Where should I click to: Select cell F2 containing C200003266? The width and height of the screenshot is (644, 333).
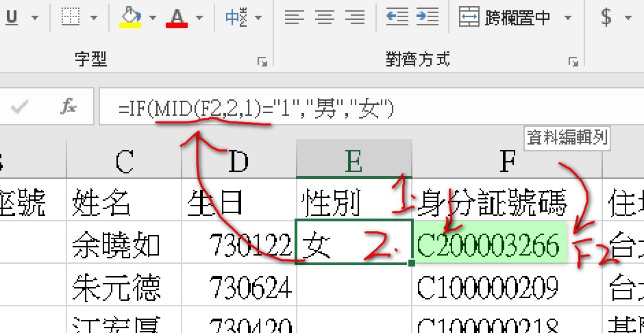(488, 245)
